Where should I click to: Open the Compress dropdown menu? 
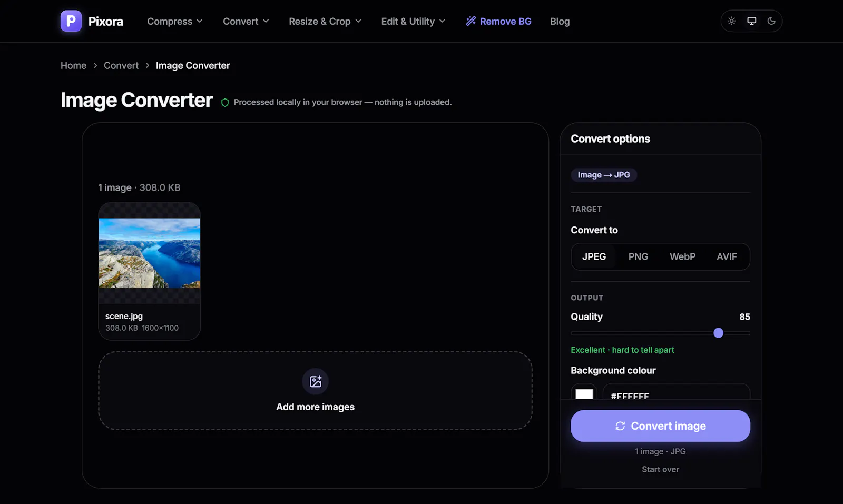[x=175, y=21]
